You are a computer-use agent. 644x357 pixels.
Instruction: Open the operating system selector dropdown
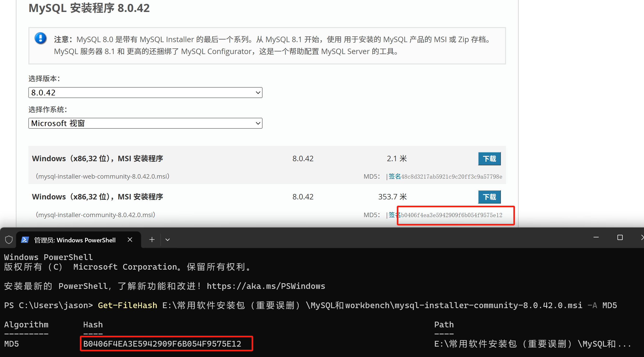click(145, 123)
